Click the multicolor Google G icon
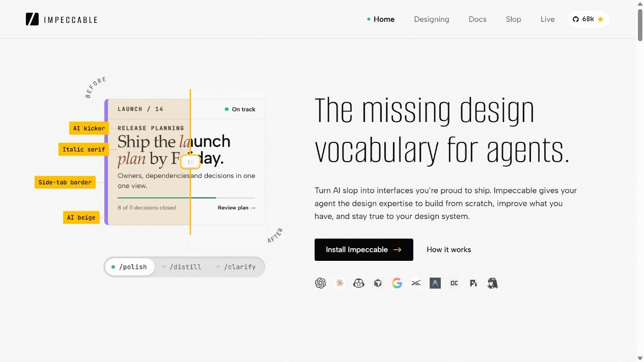The width and height of the screenshot is (644, 362). coord(397,283)
